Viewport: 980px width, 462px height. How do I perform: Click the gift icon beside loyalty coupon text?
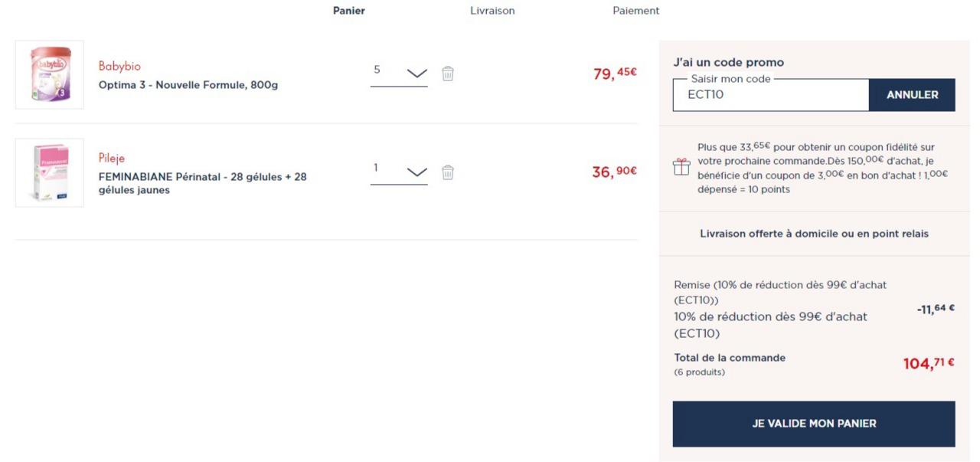click(681, 167)
